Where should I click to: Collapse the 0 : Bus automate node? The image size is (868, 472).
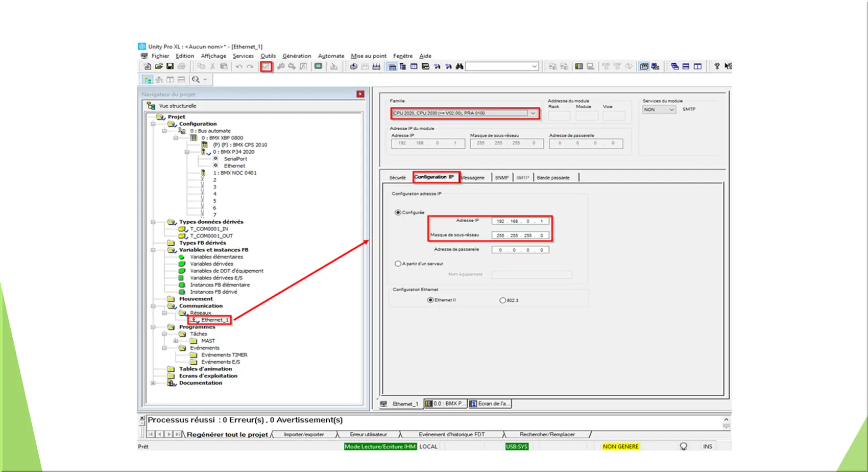tap(164, 131)
